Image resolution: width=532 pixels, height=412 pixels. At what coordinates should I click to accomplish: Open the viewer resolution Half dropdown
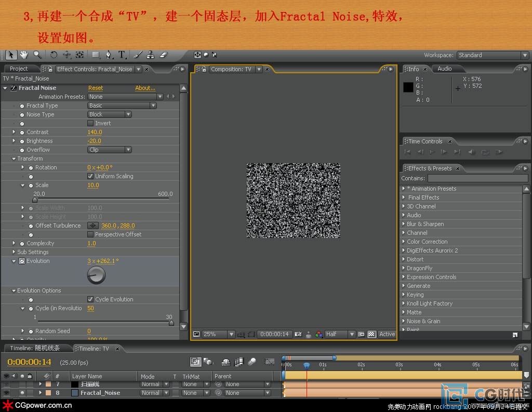[x=340, y=334]
